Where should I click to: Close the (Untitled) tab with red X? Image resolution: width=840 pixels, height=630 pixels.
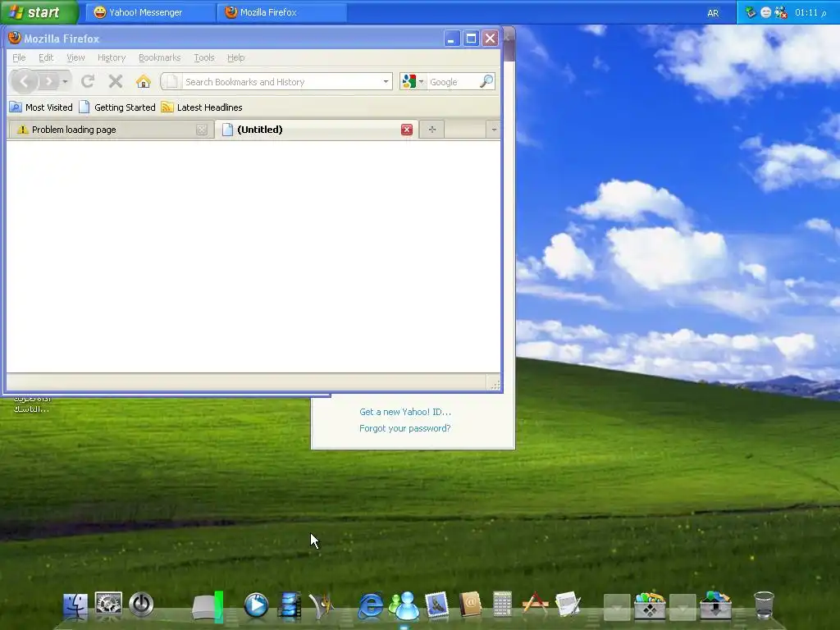pyautogui.click(x=407, y=130)
